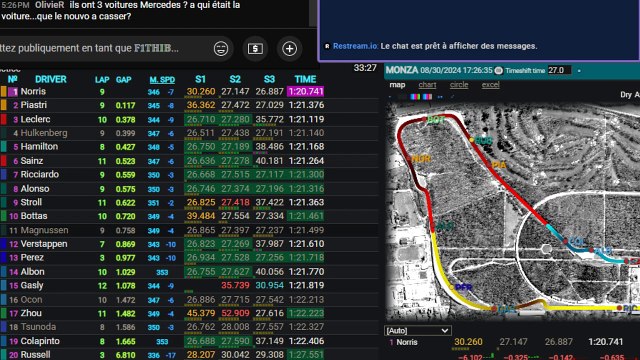
Task: Click the S1 column header
Action: [200, 79]
